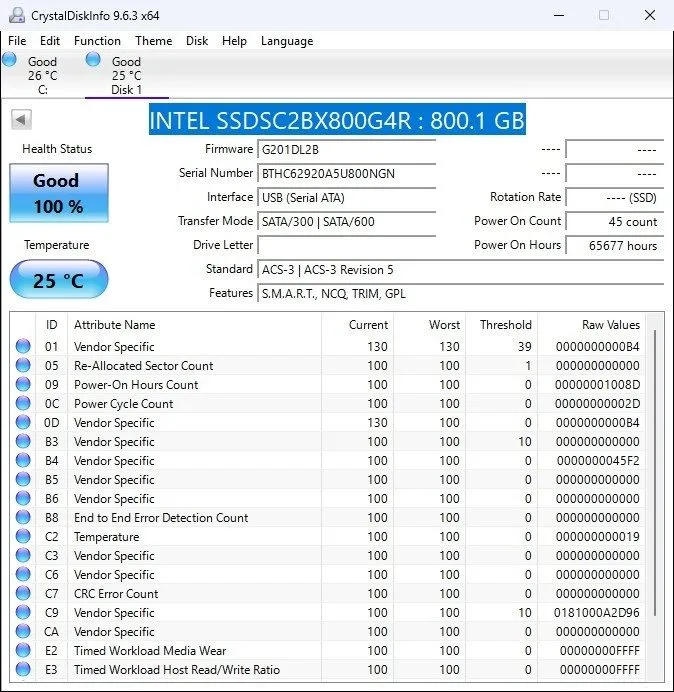Image resolution: width=674 pixels, height=692 pixels.
Task: Click the attribute list vertical scrollbar
Action: tap(655, 473)
